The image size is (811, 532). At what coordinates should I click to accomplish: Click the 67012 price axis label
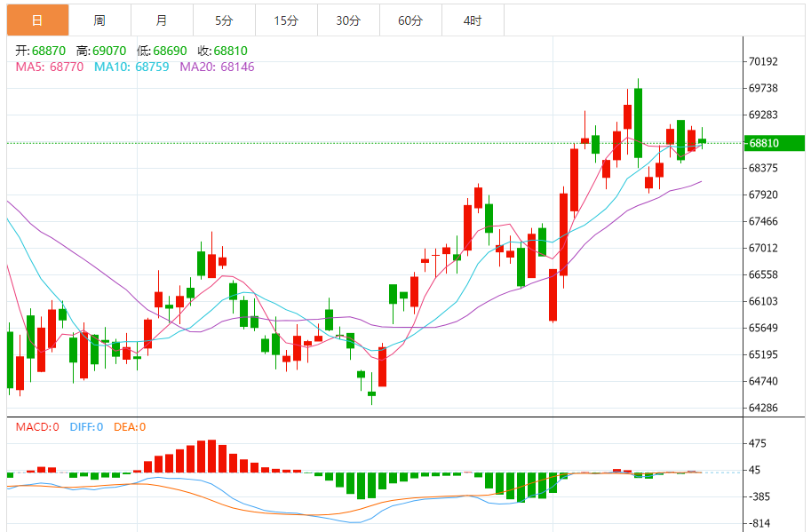coord(763,248)
